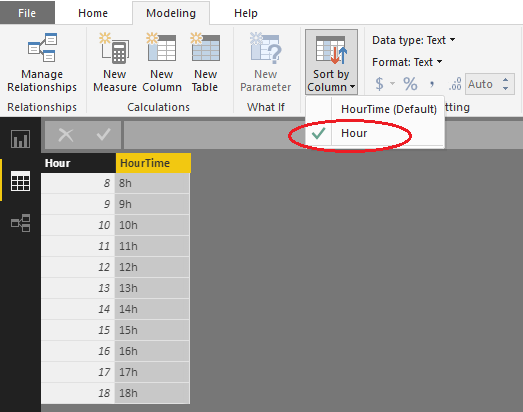The height and width of the screenshot is (412, 523).
Task: Click the cell with value 8h
Action: click(152, 183)
